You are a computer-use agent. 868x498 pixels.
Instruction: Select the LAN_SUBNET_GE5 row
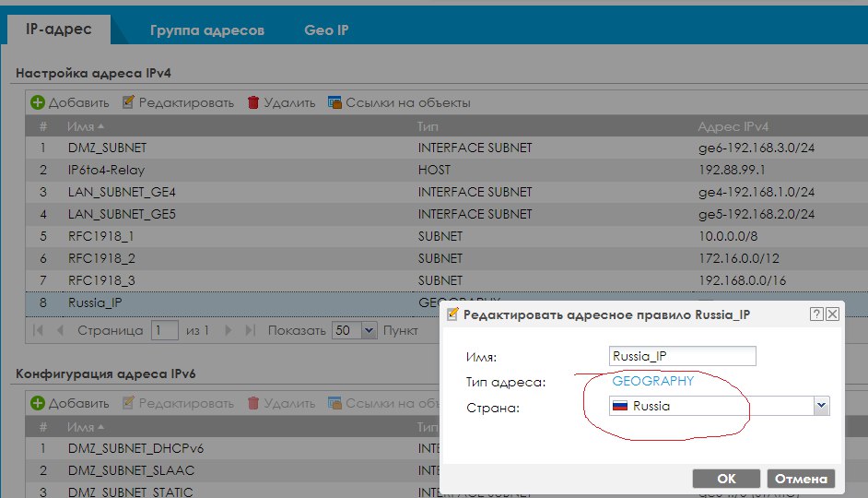[446, 214]
